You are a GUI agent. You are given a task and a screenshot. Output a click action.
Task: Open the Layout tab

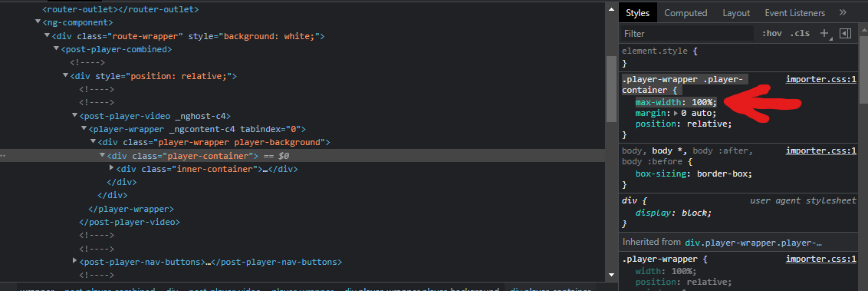coord(735,13)
